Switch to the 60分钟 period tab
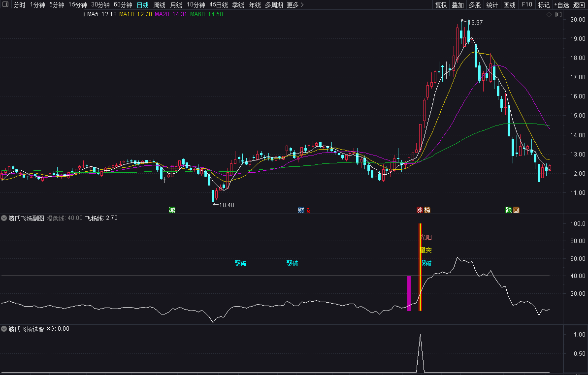The width and height of the screenshot is (588, 375). tap(123, 5)
